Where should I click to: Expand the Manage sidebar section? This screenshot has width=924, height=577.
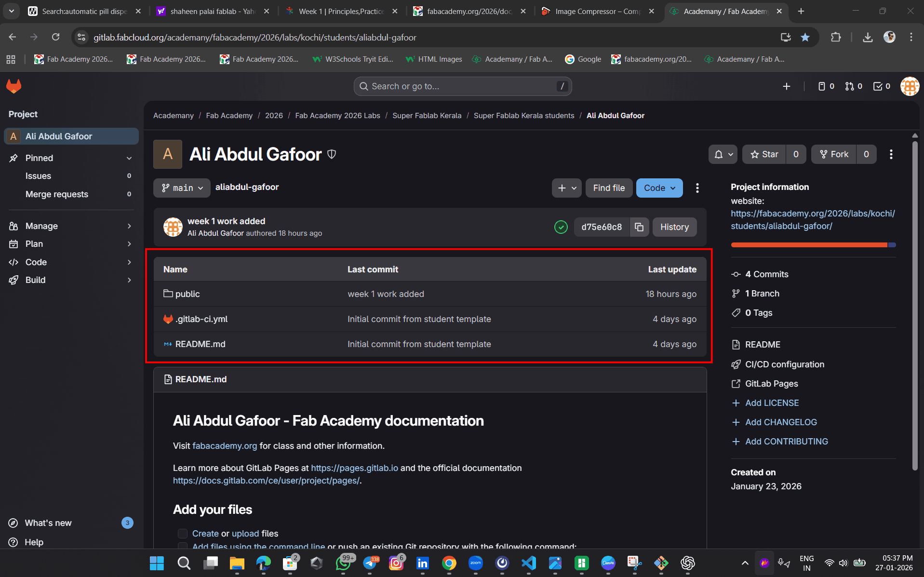70,226
